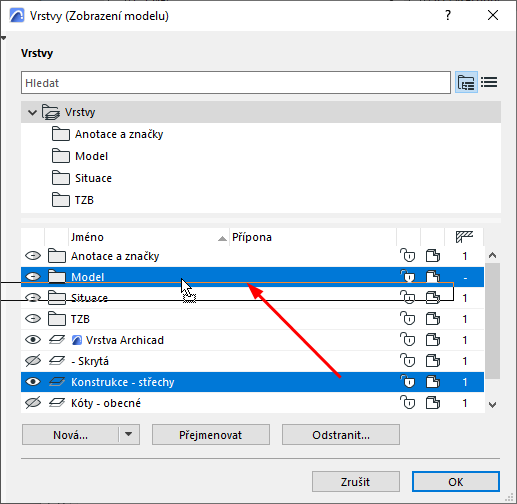Switch to flat list view icon
Image resolution: width=517 pixels, height=504 pixels.
coord(489,82)
